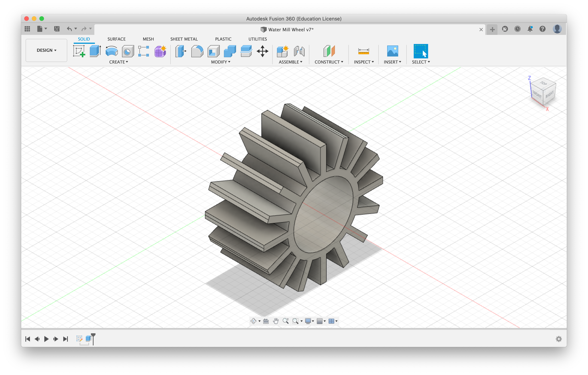Expand the MODIFY dropdown options
Image resolution: width=588 pixels, height=375 pixels.
(x=220, y=62)
